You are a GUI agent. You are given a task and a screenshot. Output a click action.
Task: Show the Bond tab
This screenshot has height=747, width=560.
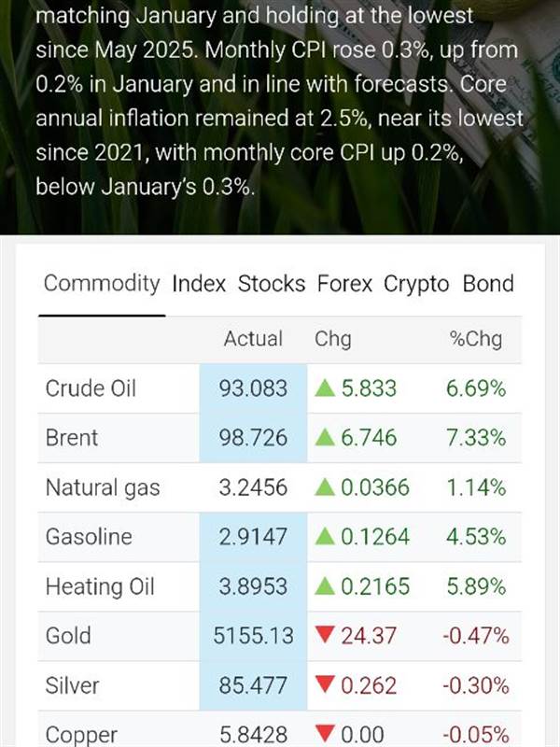488,284
